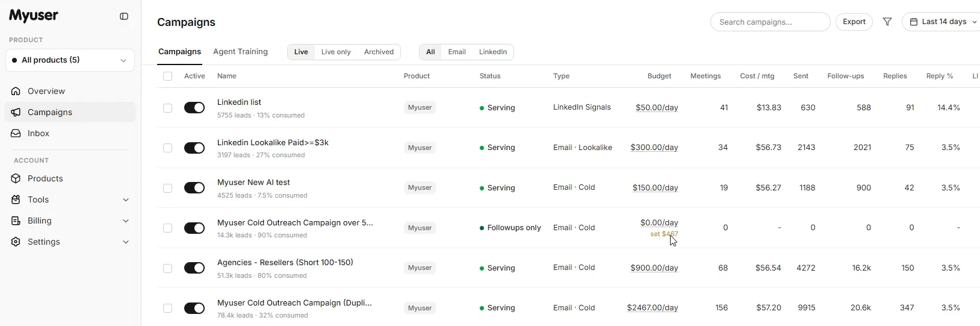Viewport: 980px width, 326px height.
Task: Check Myuser New AI test checkbox
Action: [x=167, y=188]
